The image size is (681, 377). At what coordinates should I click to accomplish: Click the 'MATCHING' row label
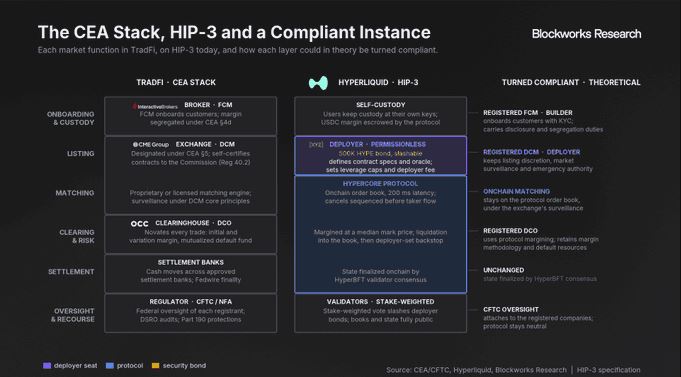75,193
